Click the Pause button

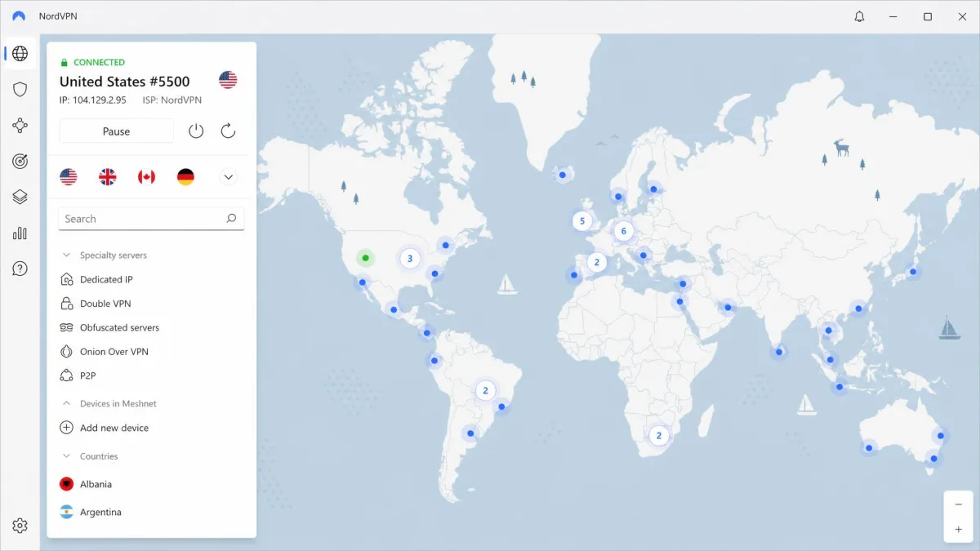click(116, 131)
